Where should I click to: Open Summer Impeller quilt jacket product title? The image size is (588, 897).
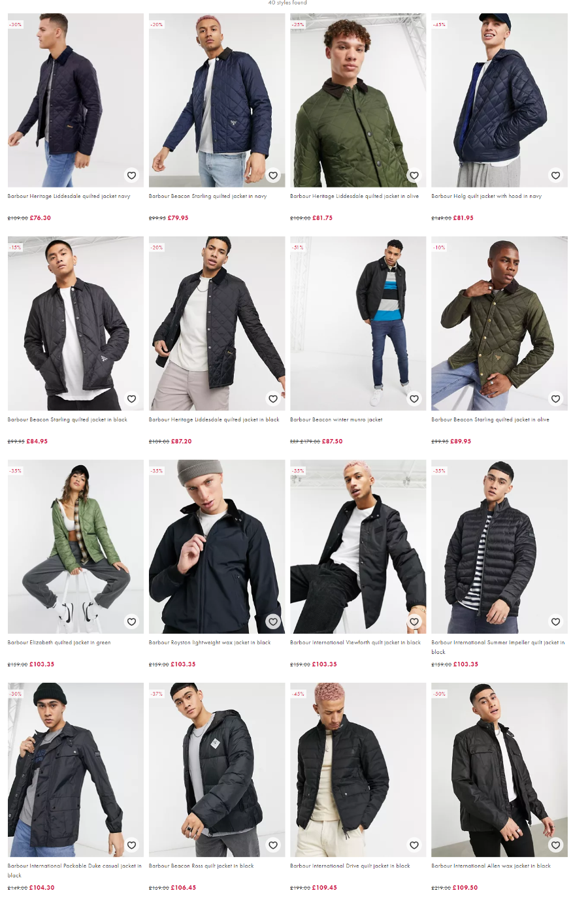tap(498, 647)
